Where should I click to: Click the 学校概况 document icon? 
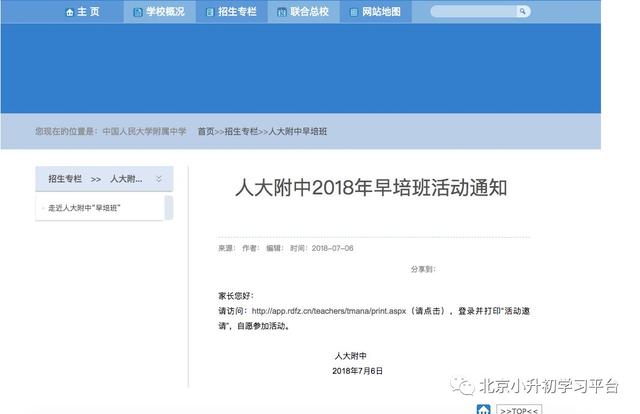pyautogui.click(x=137, y=12)
